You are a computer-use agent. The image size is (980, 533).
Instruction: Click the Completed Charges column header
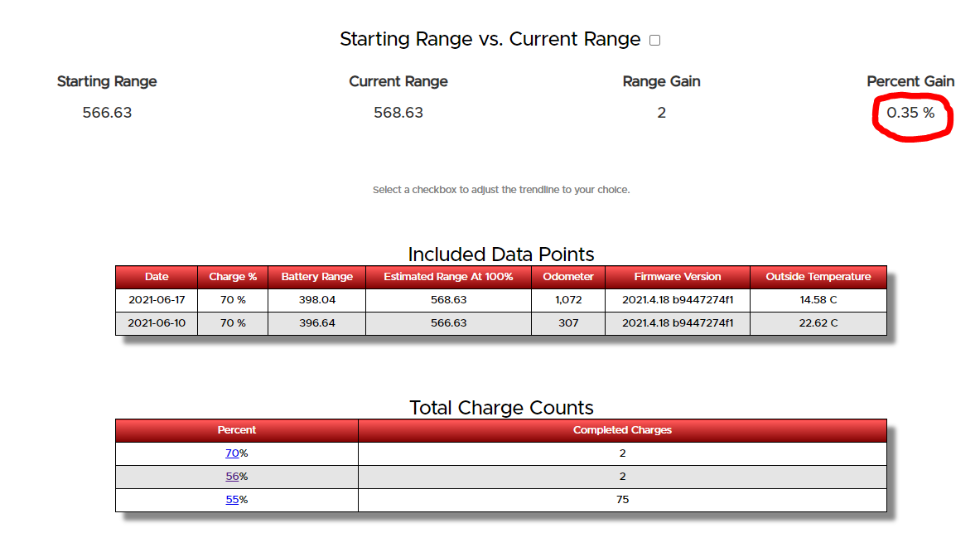622,430
